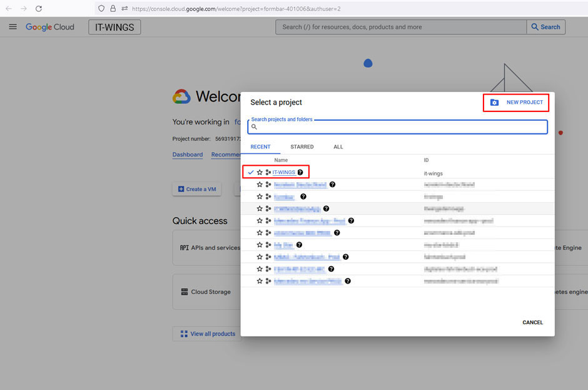Star the project in the grey highlighted row
588x390 pixels.
click(260, 208)
